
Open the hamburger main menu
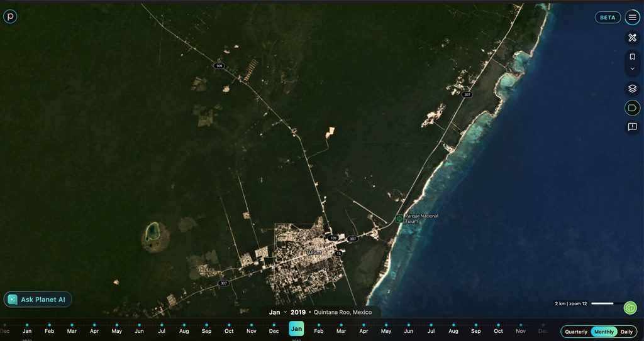tap(633, 17)
